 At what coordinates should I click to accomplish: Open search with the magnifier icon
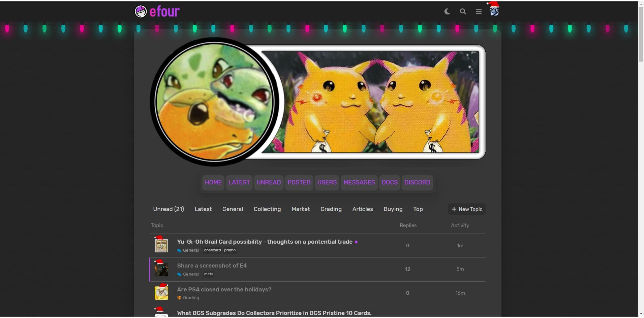(463, 11)
